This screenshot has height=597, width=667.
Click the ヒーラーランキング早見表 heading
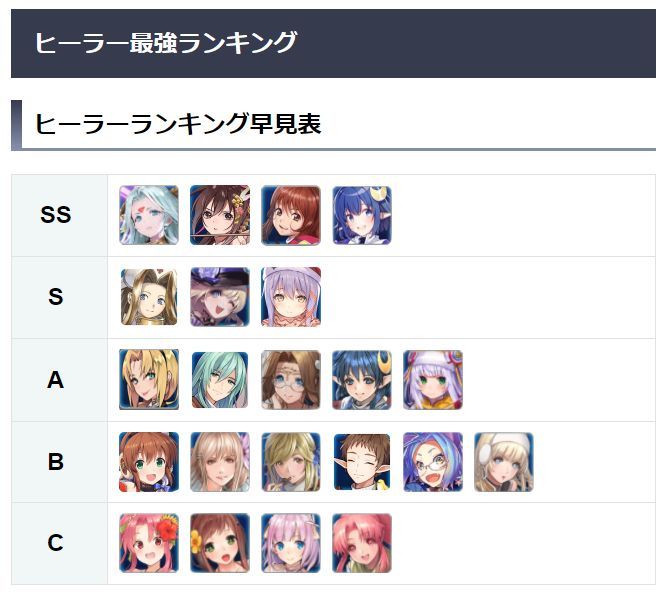click(x=178, y=124)
